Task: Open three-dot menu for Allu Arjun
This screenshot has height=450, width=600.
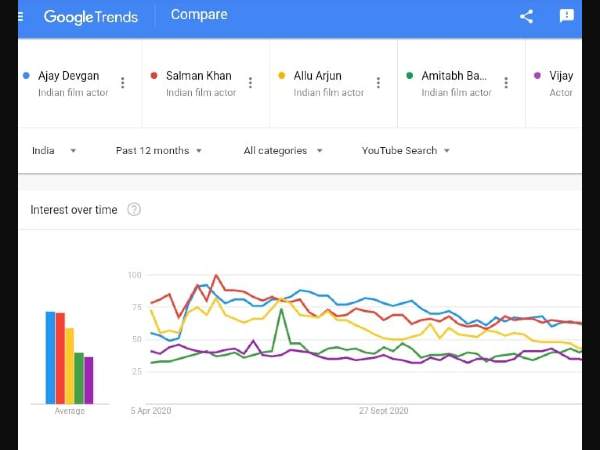Action: (378, 83)
